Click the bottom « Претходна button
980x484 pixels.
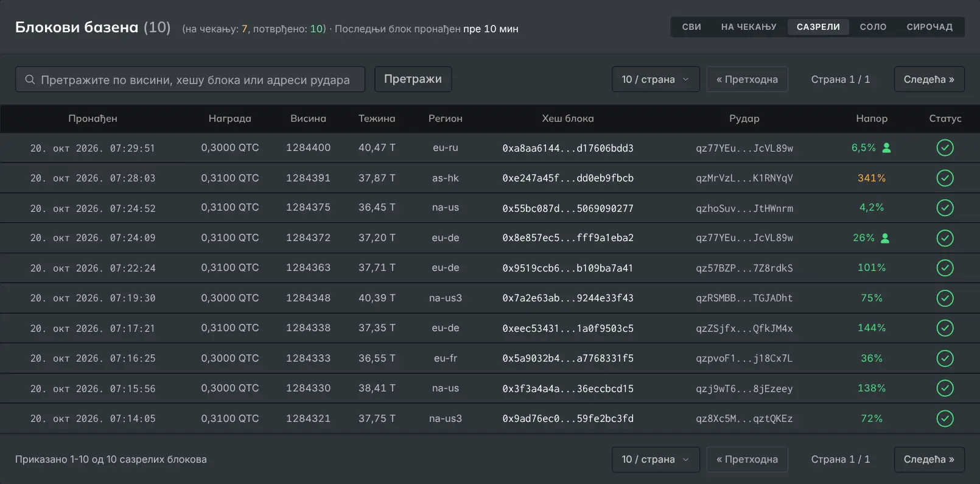[x=747, y=459]
